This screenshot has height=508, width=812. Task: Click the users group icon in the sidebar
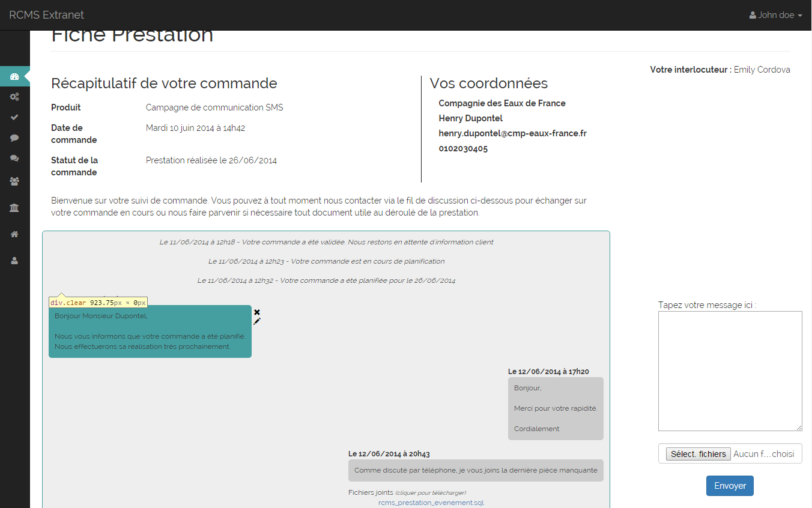(x=14, y=181)
